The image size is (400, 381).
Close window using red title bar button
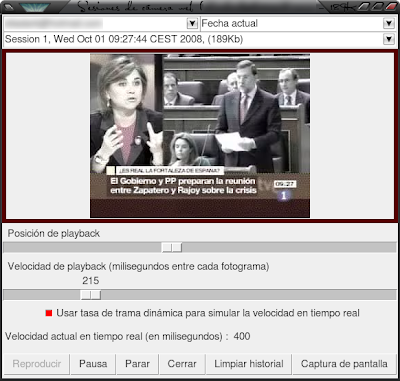point(390,6)
